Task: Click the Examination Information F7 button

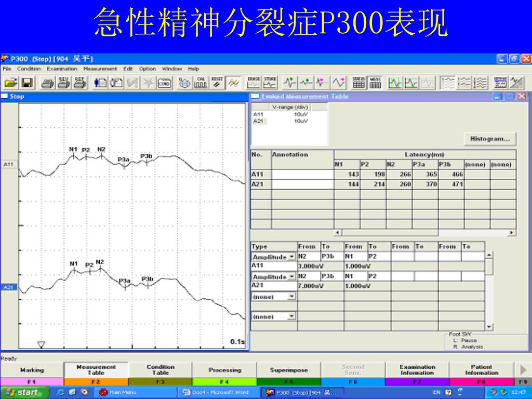Action: (x=417, y=370)
